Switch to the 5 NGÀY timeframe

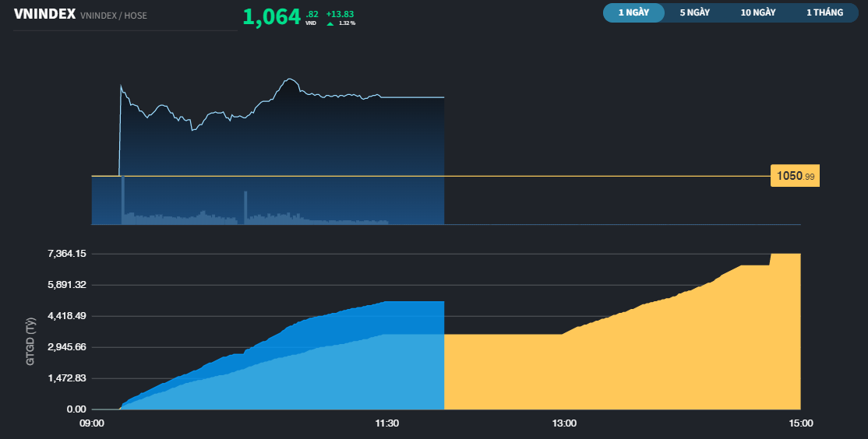point(694,13)
